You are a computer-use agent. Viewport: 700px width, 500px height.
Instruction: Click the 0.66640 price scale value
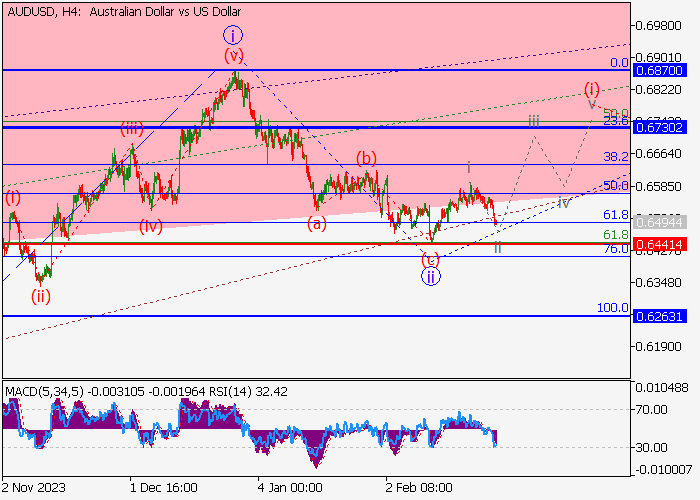(x=658, y=154)
